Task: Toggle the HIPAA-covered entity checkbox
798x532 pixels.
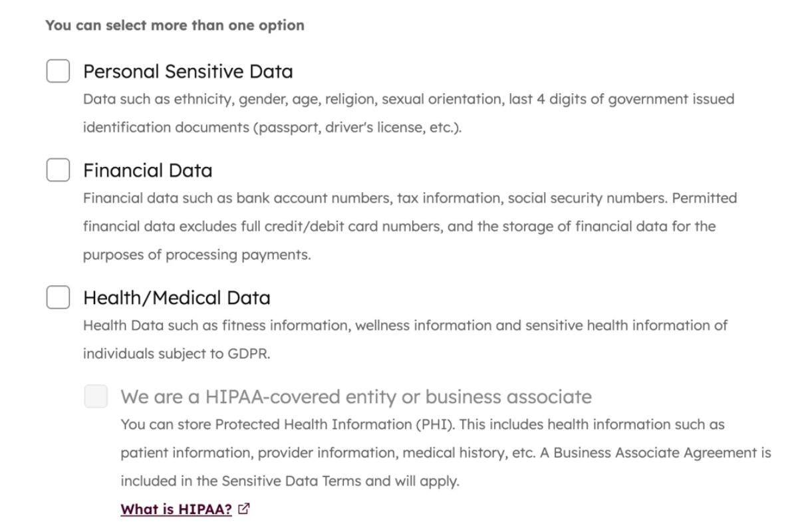Action: (94, 396)
